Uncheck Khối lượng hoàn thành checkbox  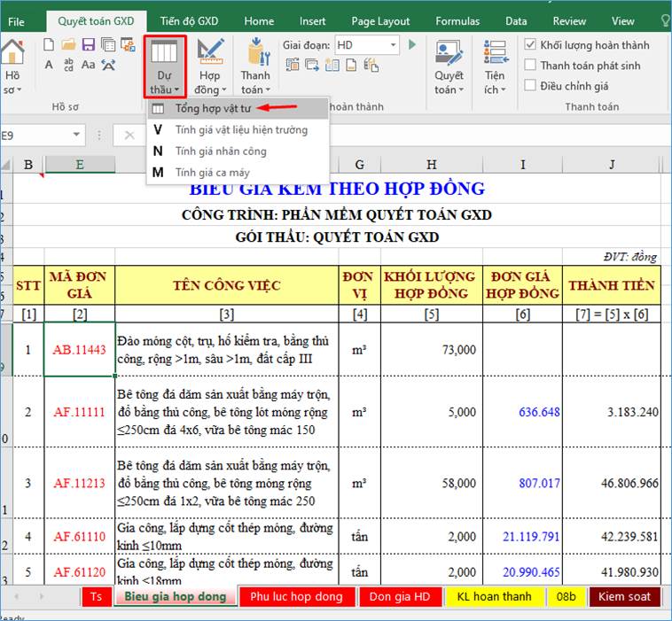pos(530,45)
